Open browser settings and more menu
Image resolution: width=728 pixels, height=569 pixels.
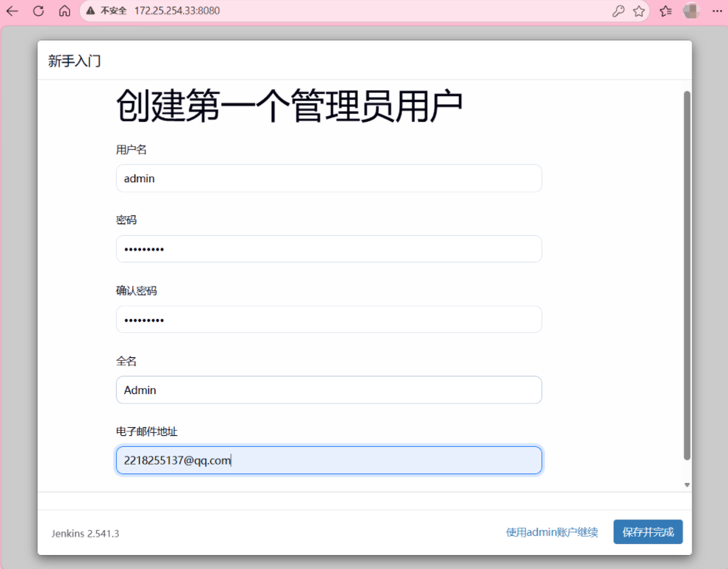coord(717,11)
